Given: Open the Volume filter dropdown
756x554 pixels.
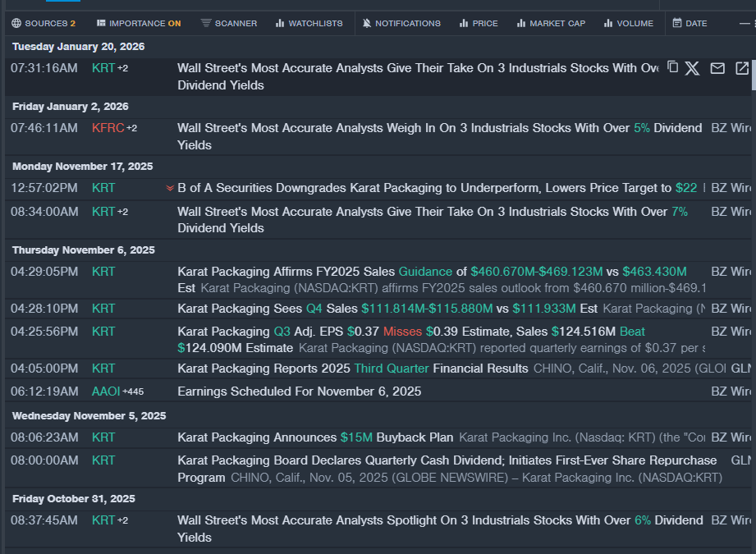Looking at the screenshot, I should [628, 23].
